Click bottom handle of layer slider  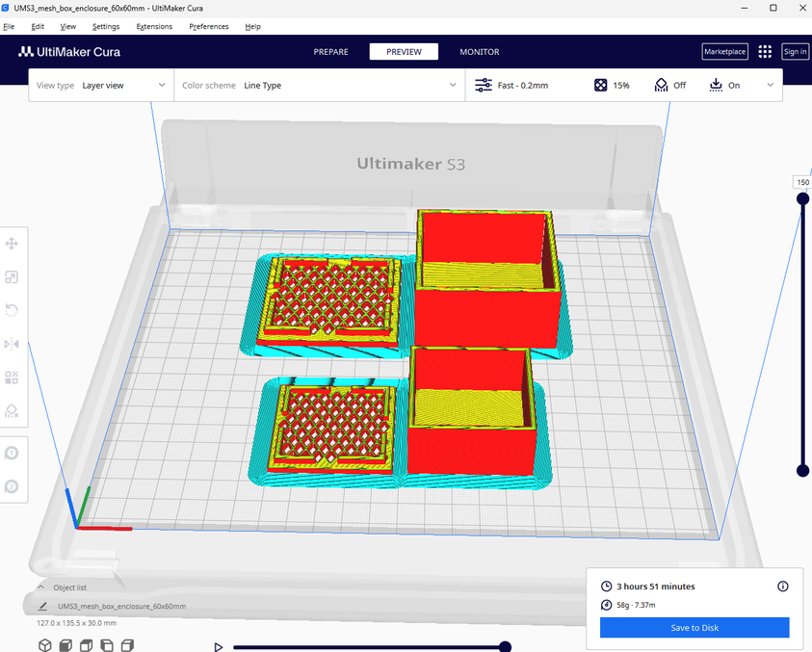802,470
